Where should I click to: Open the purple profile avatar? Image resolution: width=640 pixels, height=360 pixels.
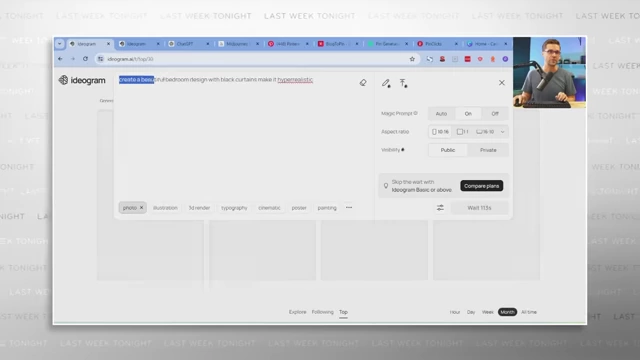pyautogui.click(x=505, y=59)
